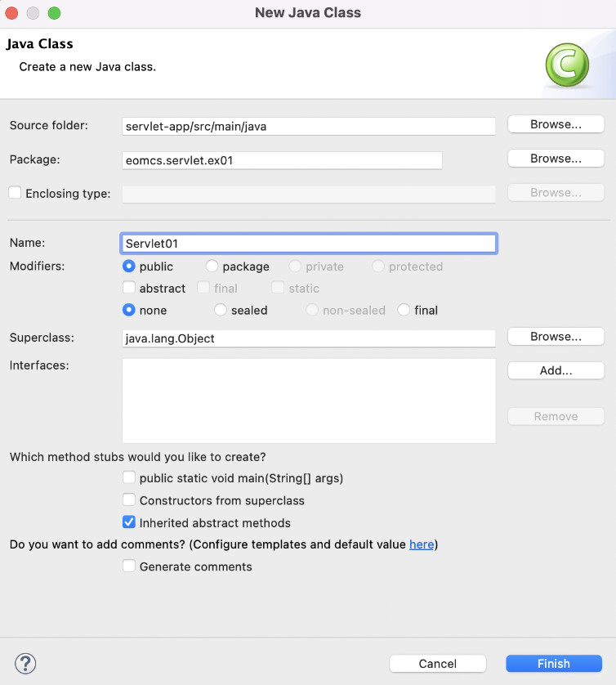This screenshot has width=616, height=685.
Task: Click the Name field containing Servlet01
Action: pyautogui.click(x=309, y=244)
